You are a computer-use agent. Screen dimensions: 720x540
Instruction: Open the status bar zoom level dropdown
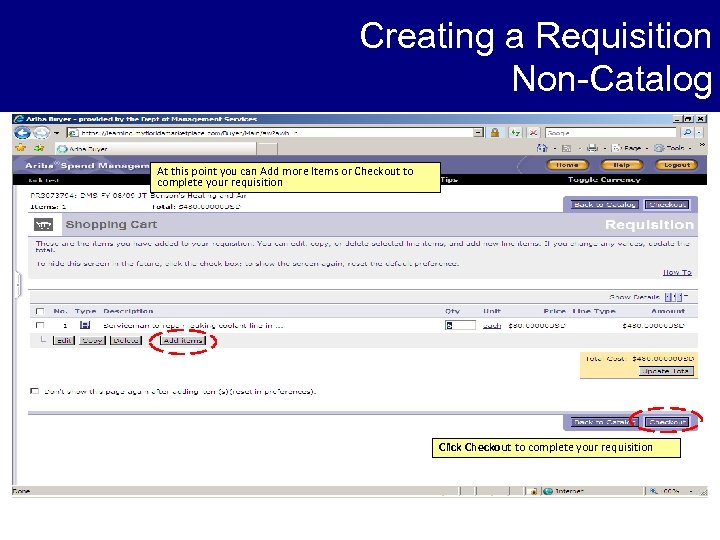click(691, 491)
